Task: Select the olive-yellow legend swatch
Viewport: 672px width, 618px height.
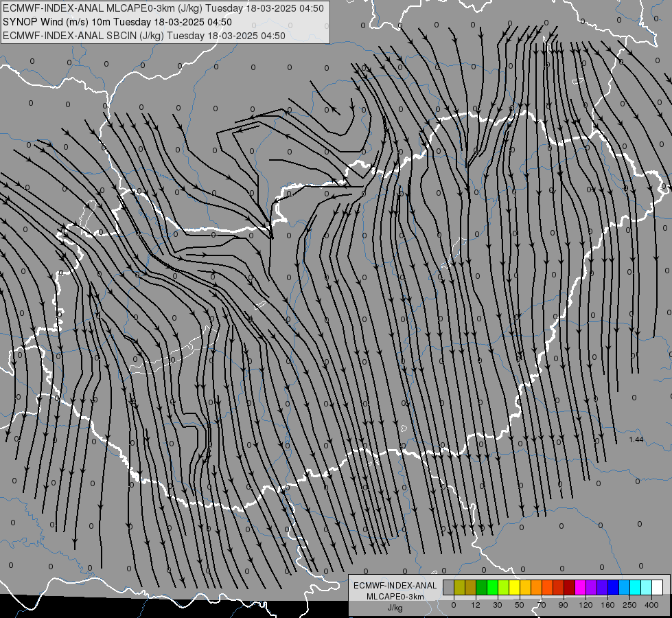Action: [459, 587]
